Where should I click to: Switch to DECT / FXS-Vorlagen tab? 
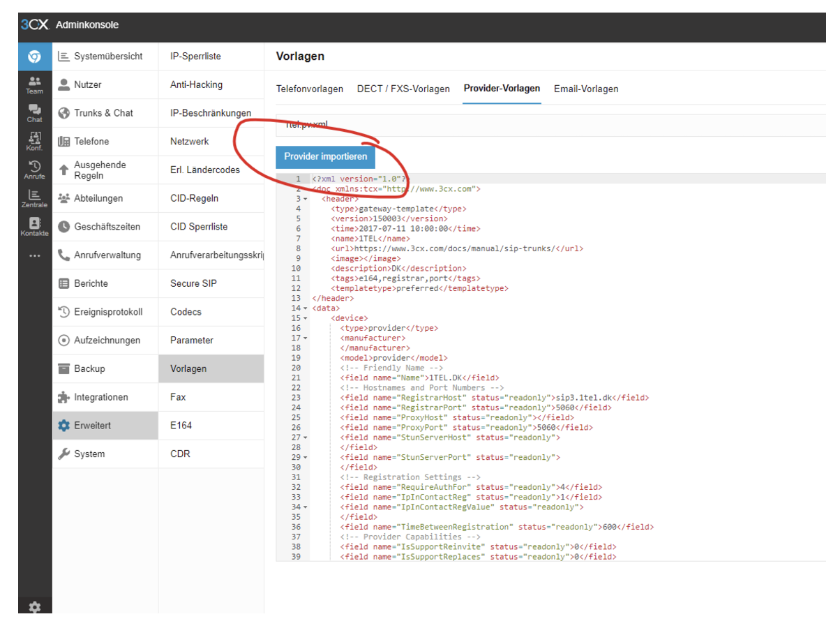pos(403,89)
